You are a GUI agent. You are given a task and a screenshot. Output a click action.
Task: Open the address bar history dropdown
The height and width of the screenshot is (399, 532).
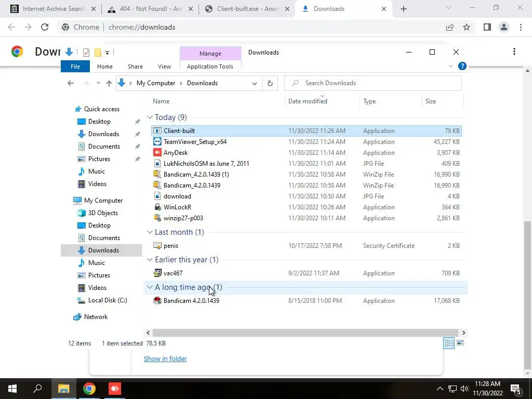[255, 84]
